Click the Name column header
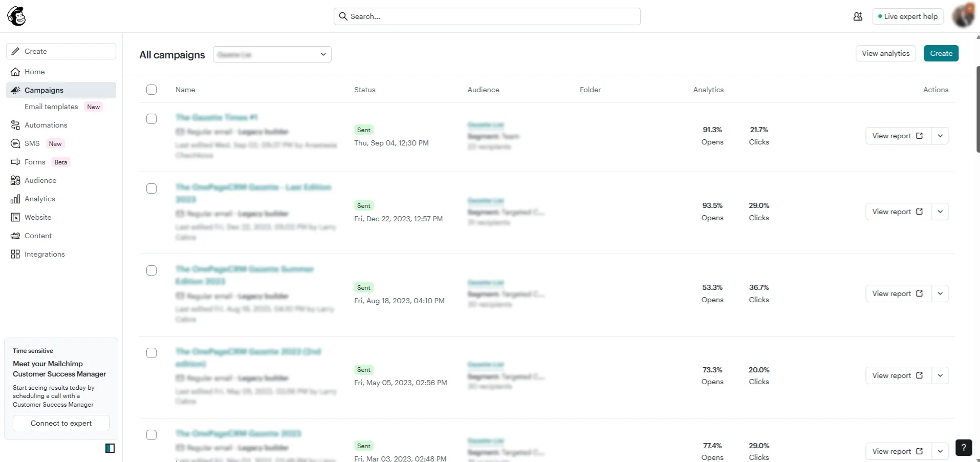 coord(185,90)
